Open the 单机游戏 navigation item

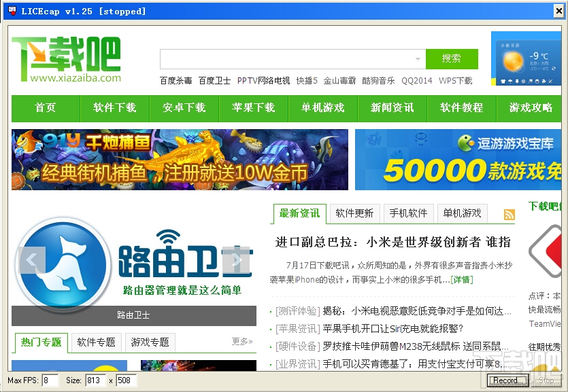(x=322, y=108)
